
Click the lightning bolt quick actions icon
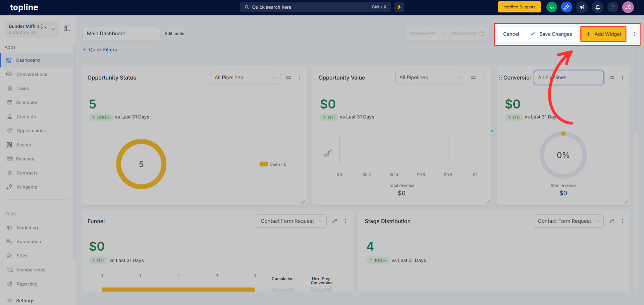pyautogui.click(x=399, y=7)
